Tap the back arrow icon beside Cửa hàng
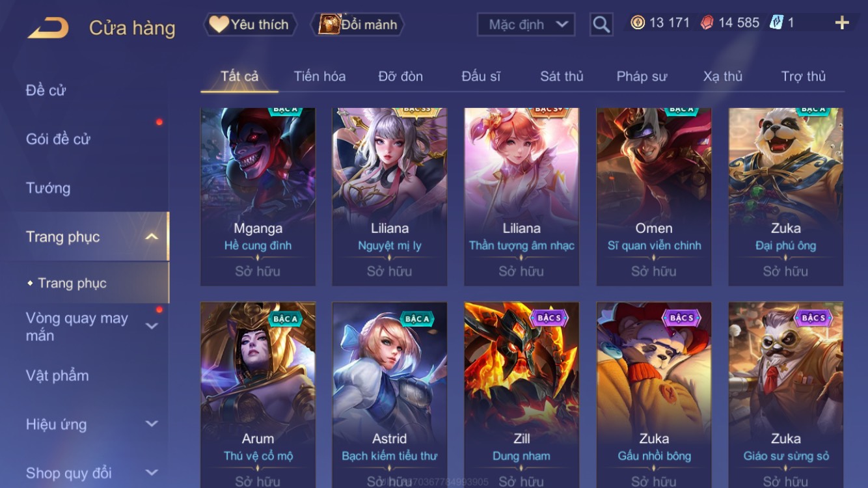The height and width of the screenshot is (488, 868). click(47, 28)
